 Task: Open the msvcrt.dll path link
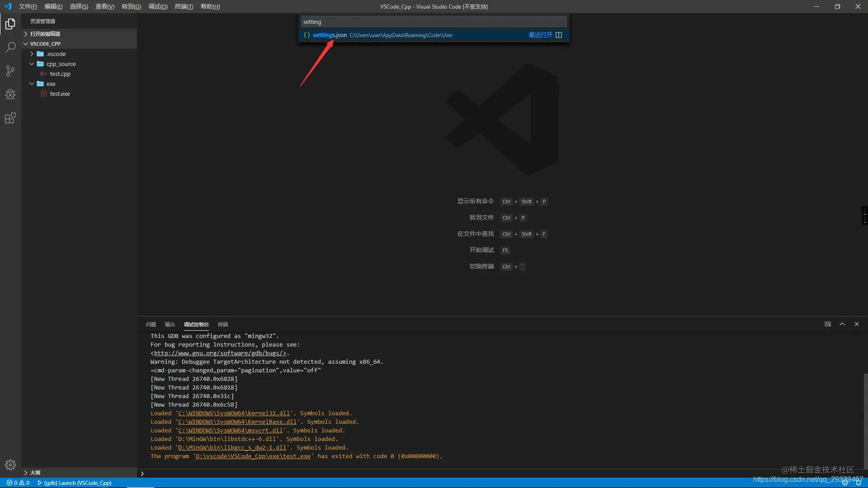click(x=231, y=431)
